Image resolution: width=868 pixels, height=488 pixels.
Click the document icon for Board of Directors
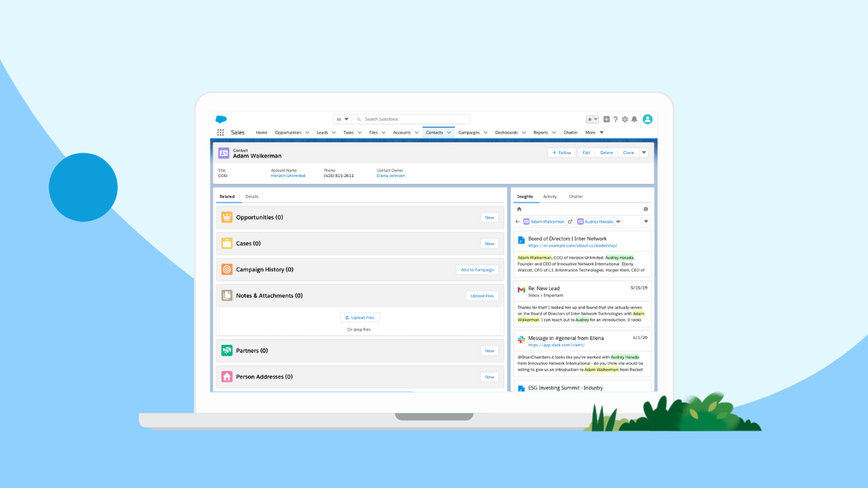521,239
